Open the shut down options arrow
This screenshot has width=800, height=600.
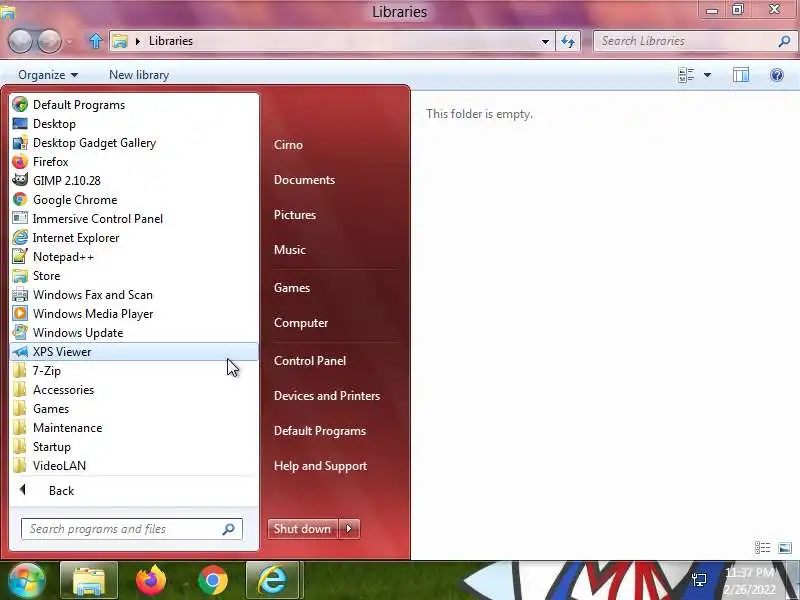(x=349, y=529)
